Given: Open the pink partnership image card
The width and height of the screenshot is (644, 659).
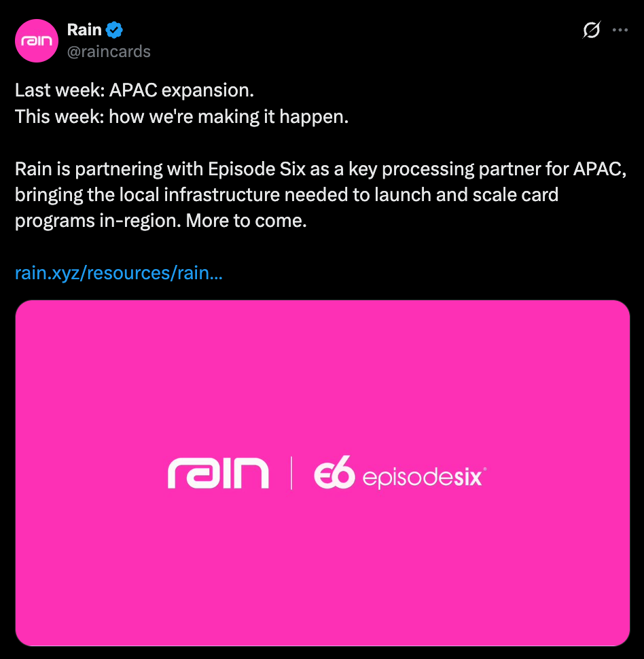Looking at the screenshot, I should [323, 473].
